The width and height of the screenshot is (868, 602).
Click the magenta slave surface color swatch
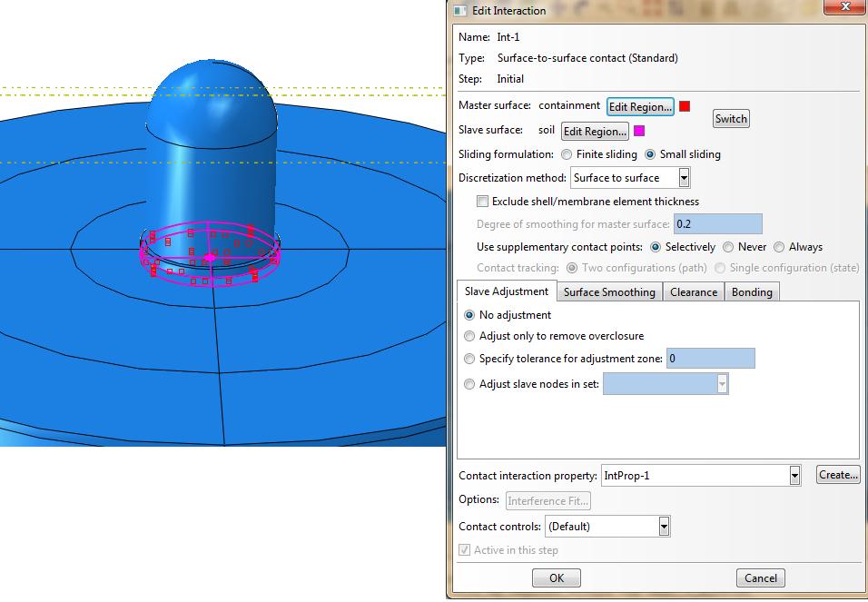pyautogui.click(x=639, y=132)
